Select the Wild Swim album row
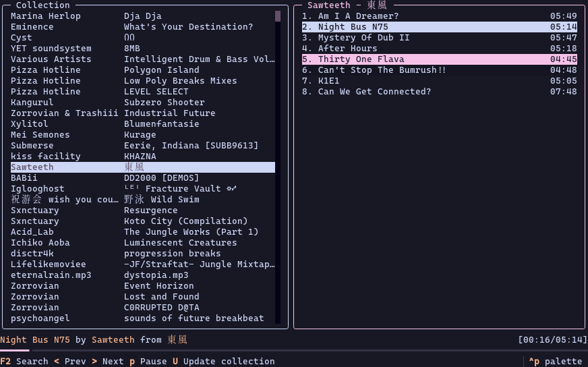 tap(142, 200)
